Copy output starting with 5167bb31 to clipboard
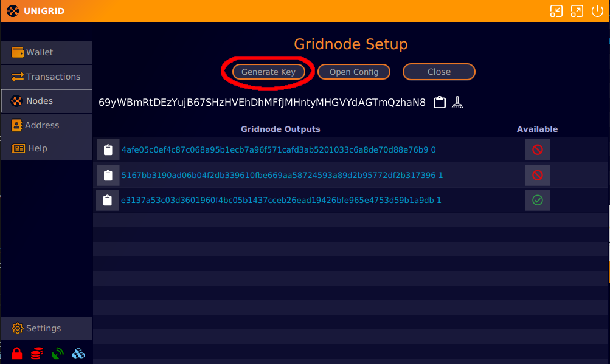The height and width of the screenshot is (364, 610). click(108, 176)
